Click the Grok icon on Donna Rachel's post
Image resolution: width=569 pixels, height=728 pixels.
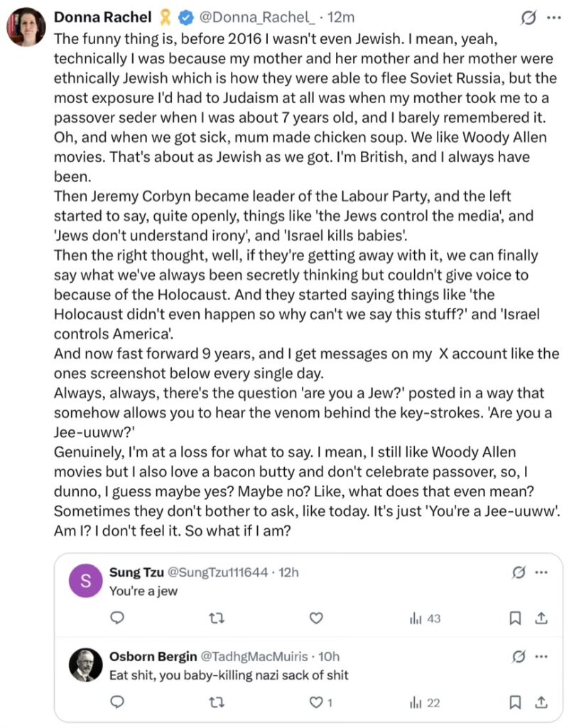pos(529,18)
